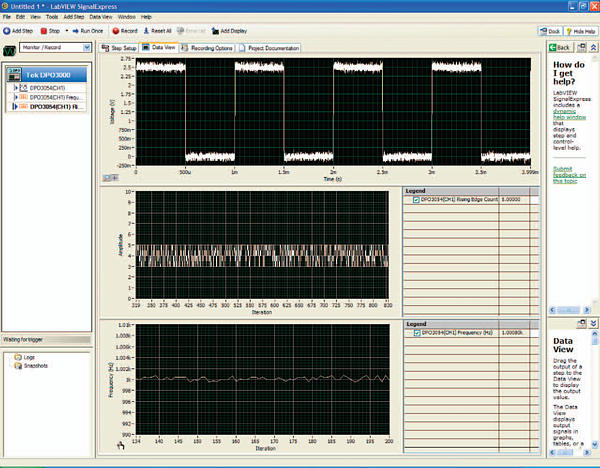
Task: Open the Monitor / Record dropdown
Action: 87,47
